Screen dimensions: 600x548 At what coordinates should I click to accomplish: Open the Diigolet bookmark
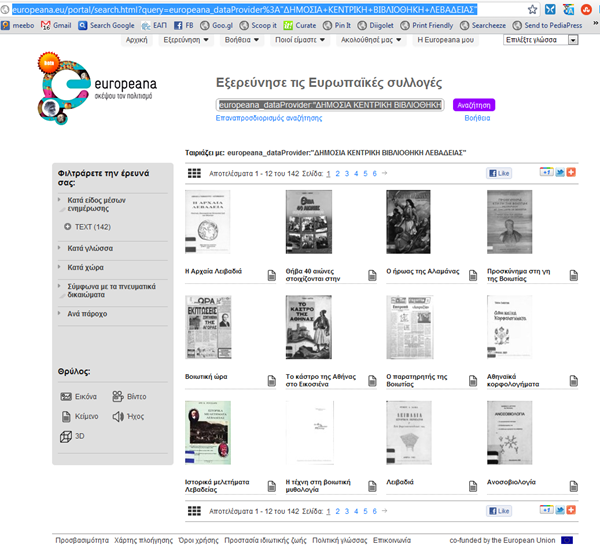[x=375, y=25]
